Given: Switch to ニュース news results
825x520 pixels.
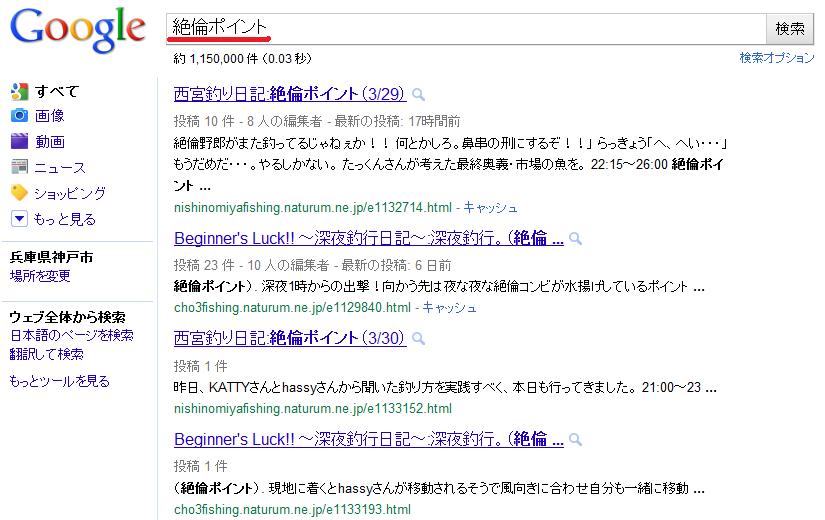Looking at the screenshot, I should click(59, 167).
